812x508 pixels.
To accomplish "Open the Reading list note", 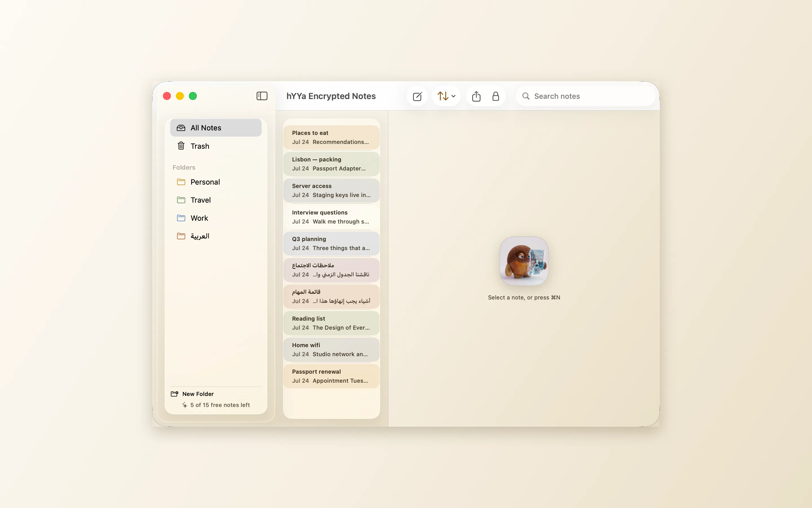I will click(x=331, y=323).
